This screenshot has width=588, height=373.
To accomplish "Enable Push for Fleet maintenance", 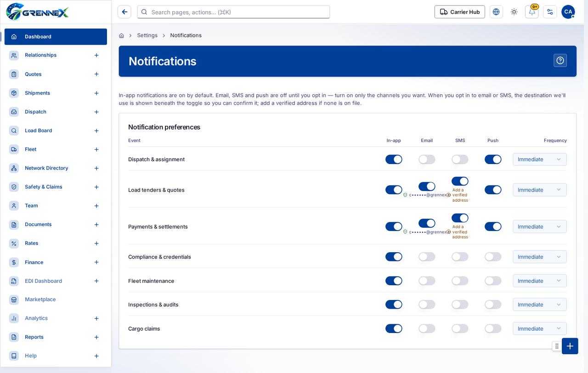I will coord(493,281).
